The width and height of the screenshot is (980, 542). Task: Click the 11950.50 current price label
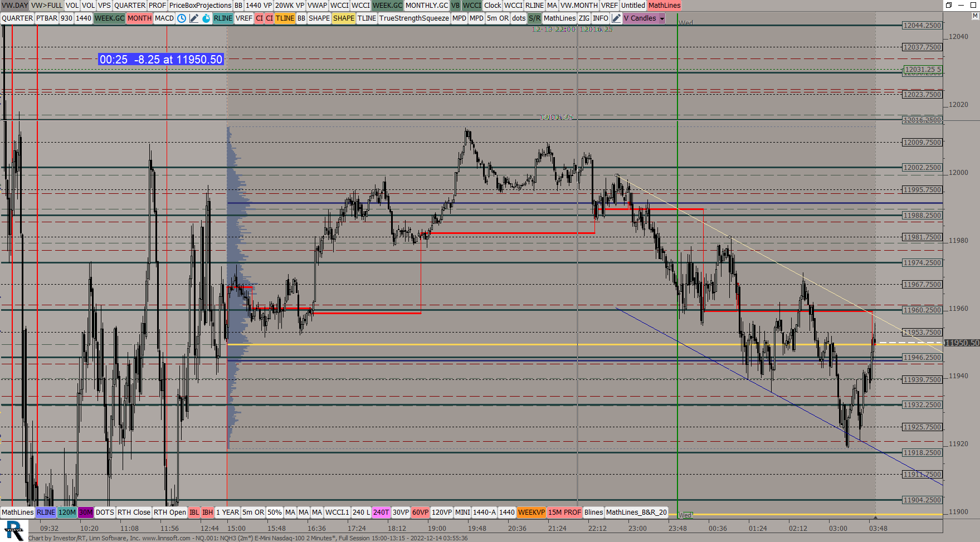962,343
